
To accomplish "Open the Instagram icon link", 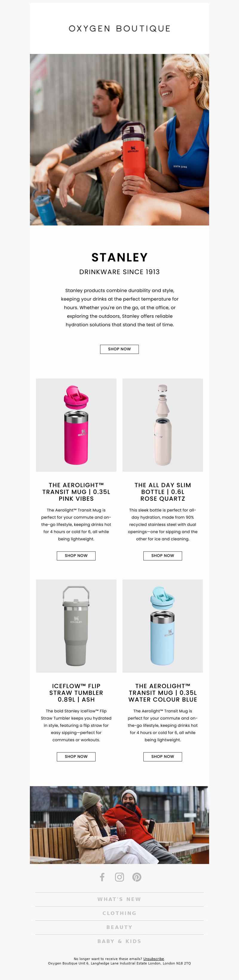I will coord(119,877).
